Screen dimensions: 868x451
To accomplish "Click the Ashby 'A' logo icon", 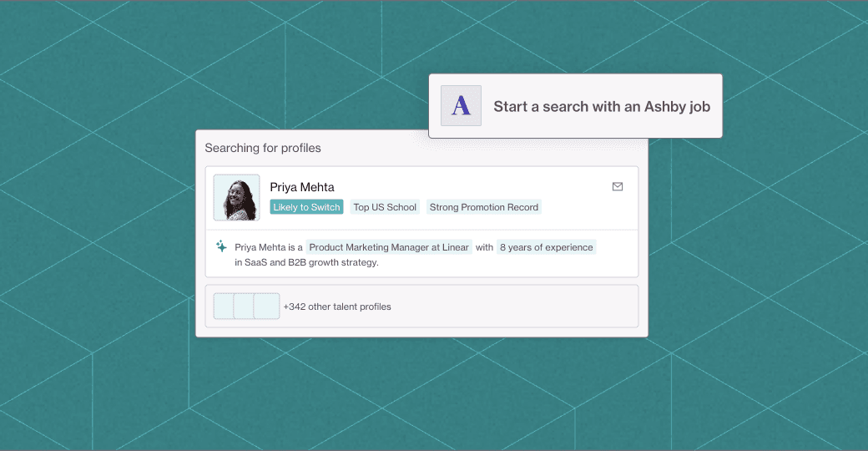I will coord(461,106).
